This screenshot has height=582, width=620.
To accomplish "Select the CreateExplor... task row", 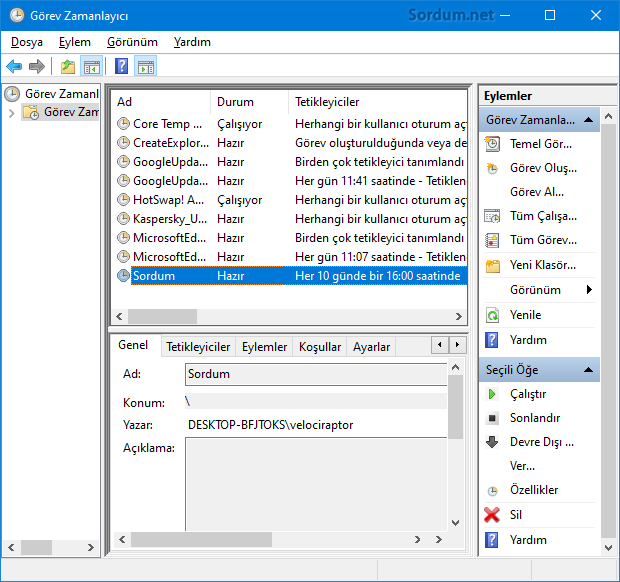I will (292, 143).
